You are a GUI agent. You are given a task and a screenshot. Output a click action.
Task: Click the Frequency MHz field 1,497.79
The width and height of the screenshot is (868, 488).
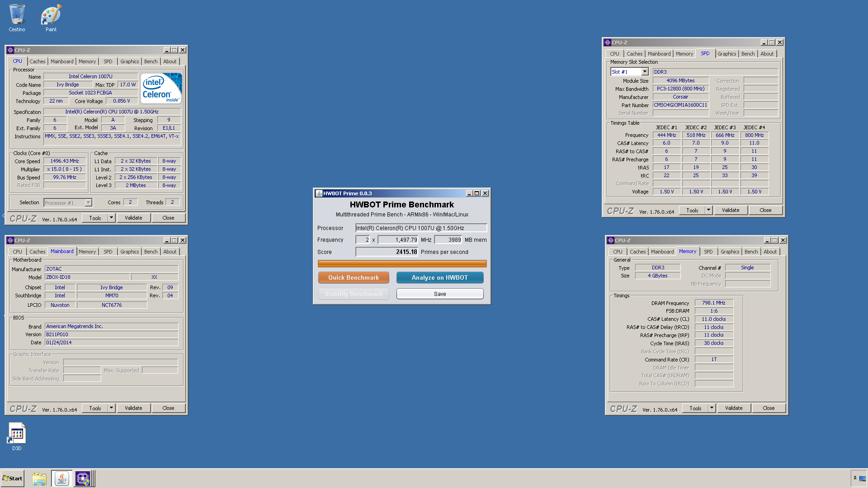coord(398,240)
